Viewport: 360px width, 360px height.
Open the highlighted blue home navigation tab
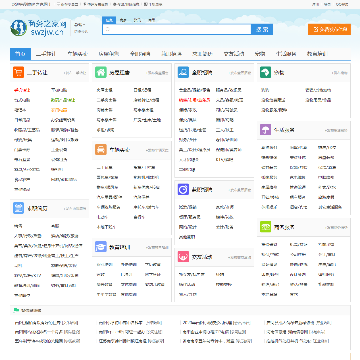[x=20, y=54]
